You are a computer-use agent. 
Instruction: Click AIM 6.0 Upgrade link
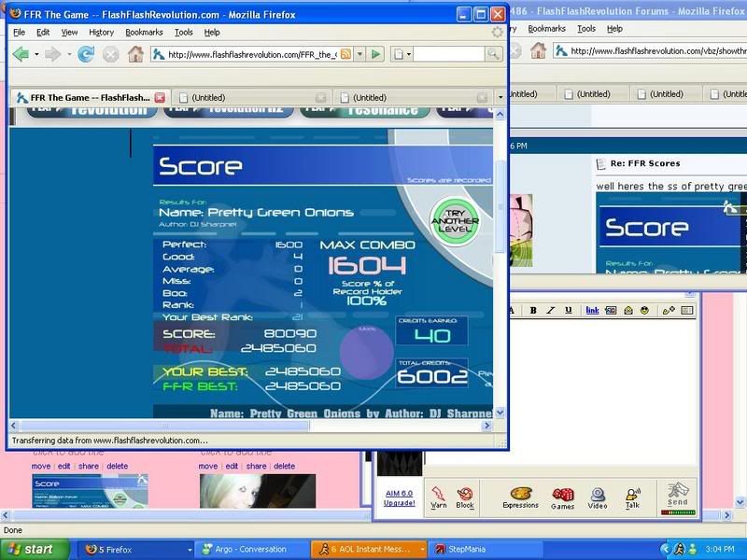(400, 498)
